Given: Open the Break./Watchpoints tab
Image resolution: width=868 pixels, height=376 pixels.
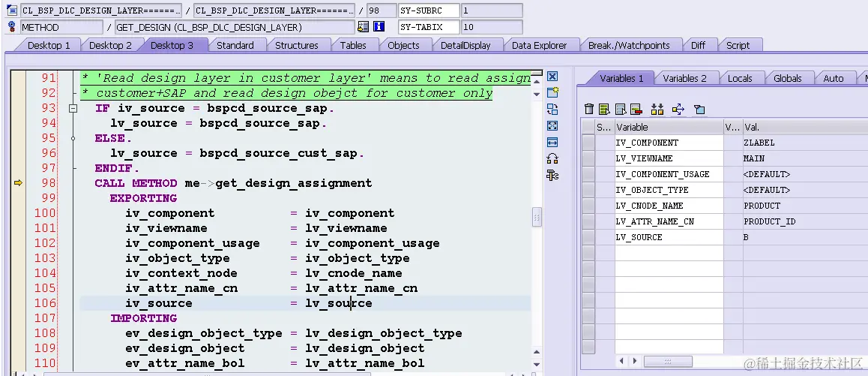Looking at the screenshot, I should point(629,46).
